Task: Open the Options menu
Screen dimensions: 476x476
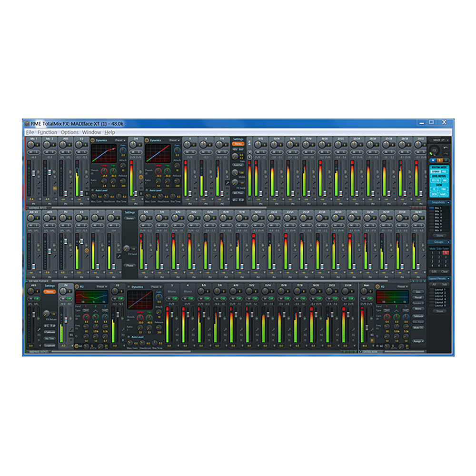Action: (69, 132)
